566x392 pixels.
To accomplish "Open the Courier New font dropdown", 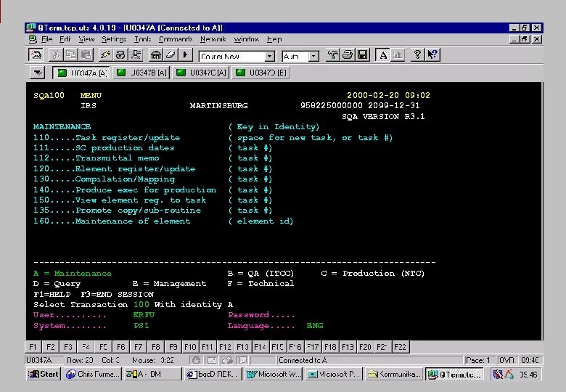I will coord(269,57).
